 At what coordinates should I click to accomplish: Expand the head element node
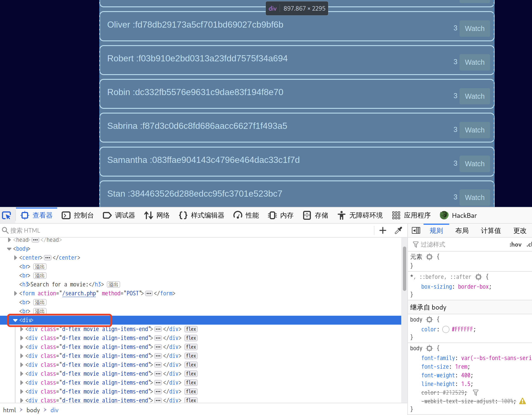9,240
